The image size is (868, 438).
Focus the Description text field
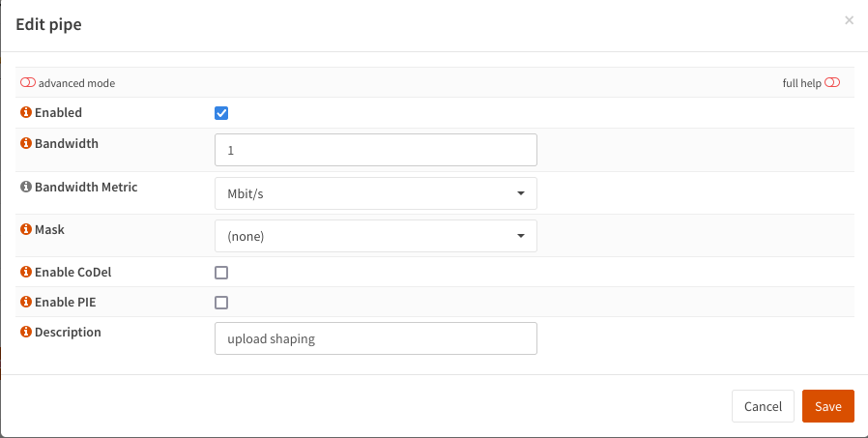click(x=375, y=339)
